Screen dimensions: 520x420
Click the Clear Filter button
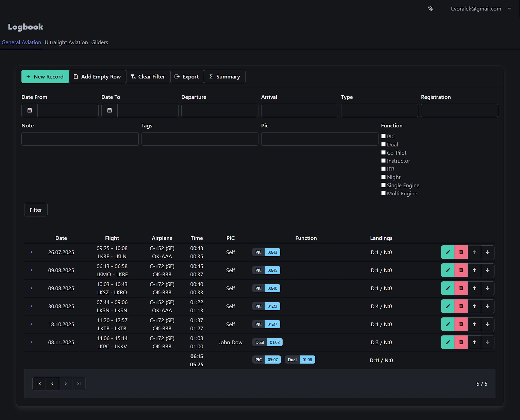pos(148,76)
